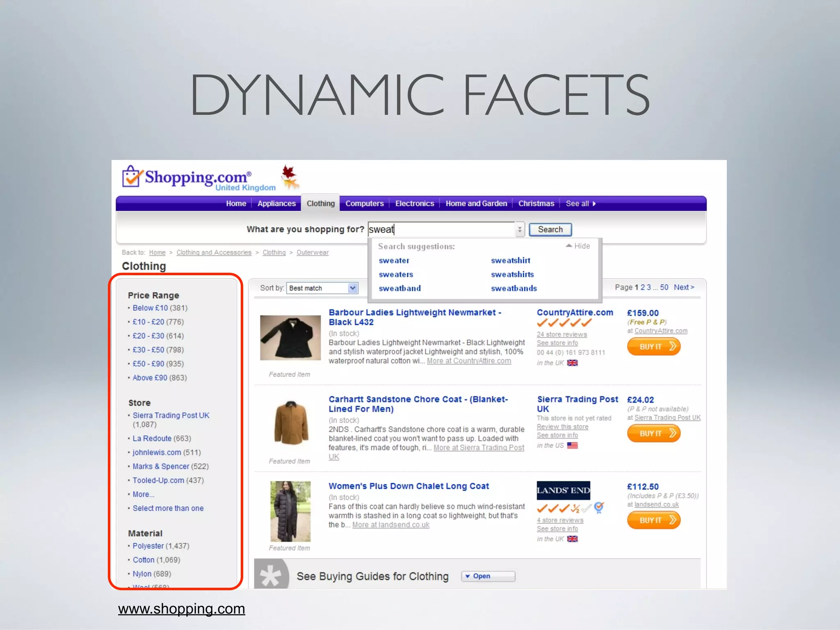Filter by price £20 - £30

[148, 336]
